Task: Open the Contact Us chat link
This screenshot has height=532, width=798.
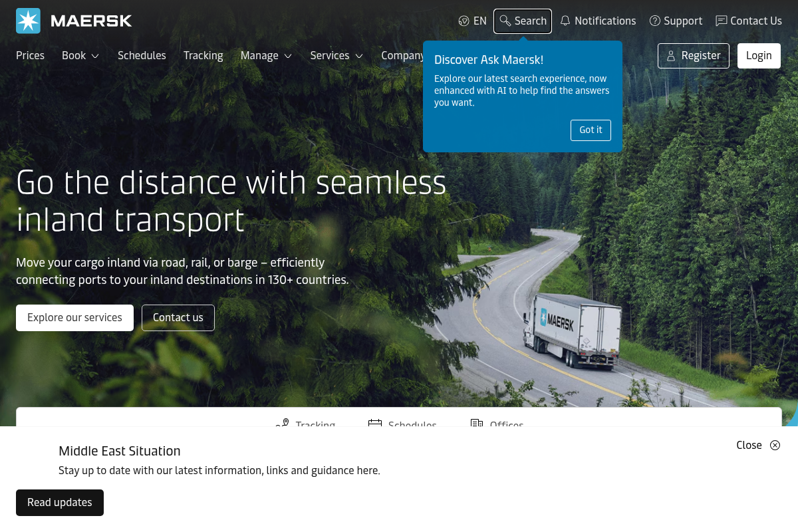Action: tap(749, 21)
